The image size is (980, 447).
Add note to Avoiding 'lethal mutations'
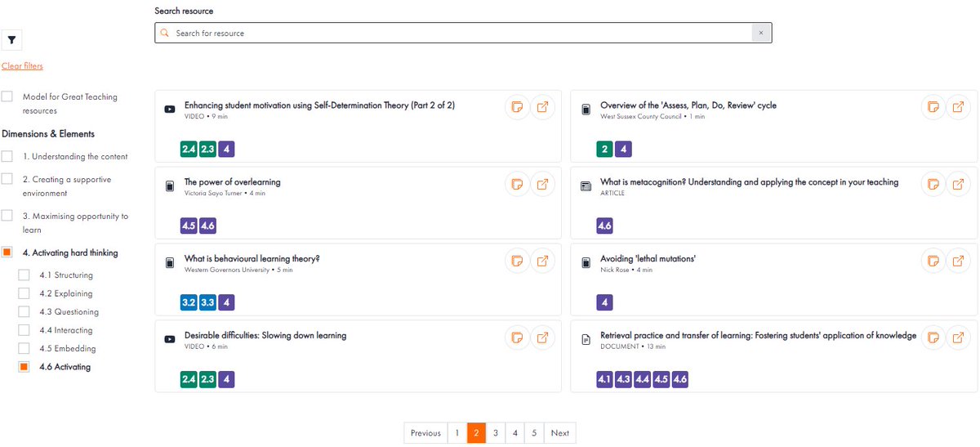tap(933, 261)
